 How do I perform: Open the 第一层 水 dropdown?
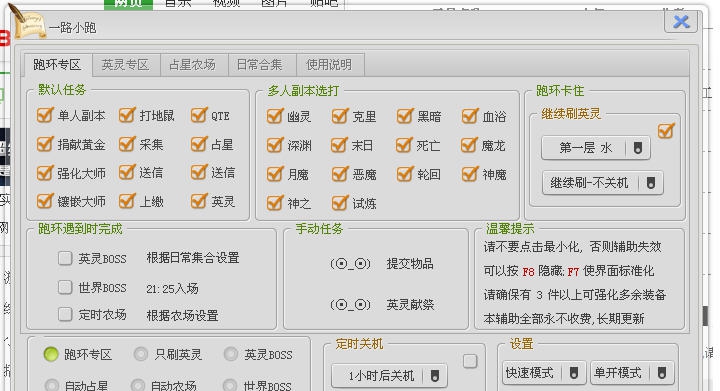(596, 148)
